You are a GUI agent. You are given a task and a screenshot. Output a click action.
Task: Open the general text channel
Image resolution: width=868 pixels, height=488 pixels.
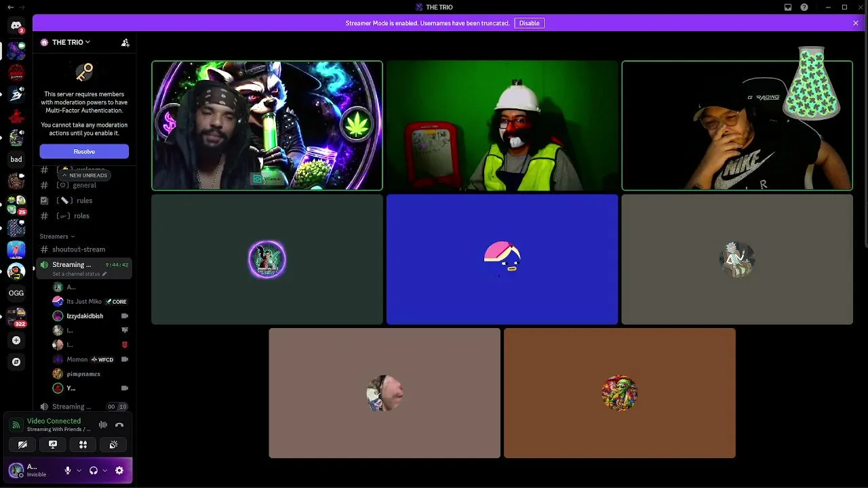coord(83,185)
